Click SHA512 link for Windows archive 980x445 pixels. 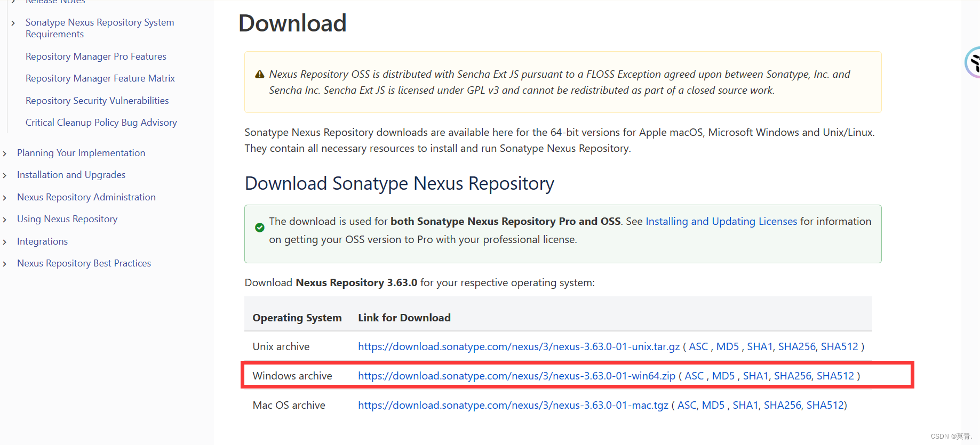(x=835, y=376)
